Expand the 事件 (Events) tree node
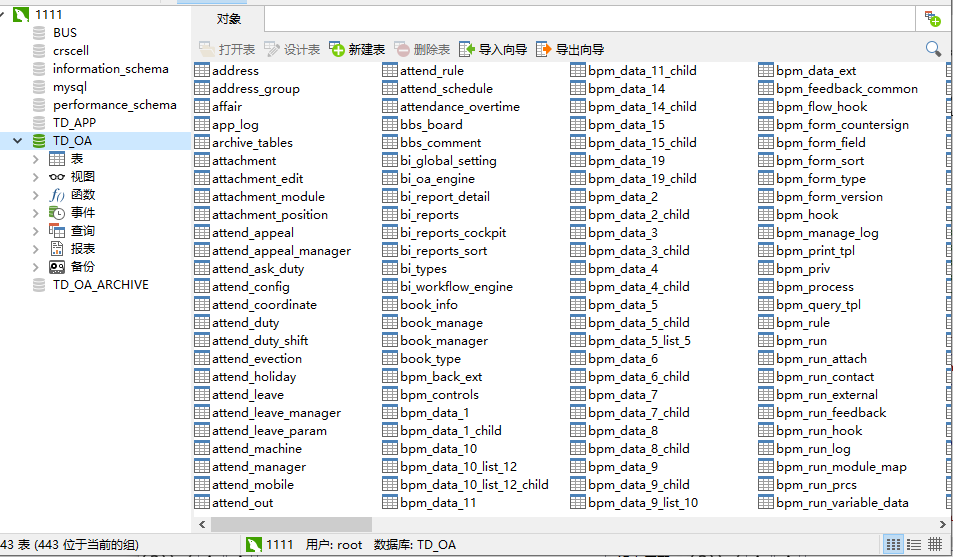This screenshot has width=953, height=557. pyautogui.click(x=35, y=213)
